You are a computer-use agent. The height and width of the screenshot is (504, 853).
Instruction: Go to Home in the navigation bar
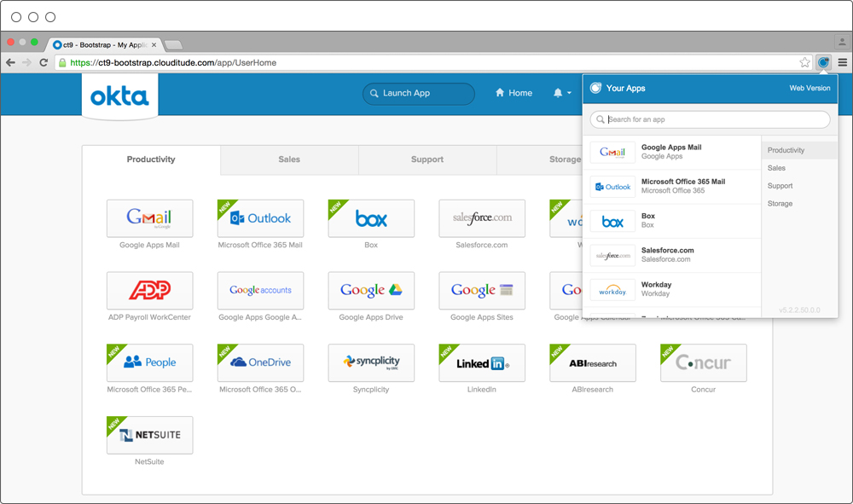(x=514, y=93)
